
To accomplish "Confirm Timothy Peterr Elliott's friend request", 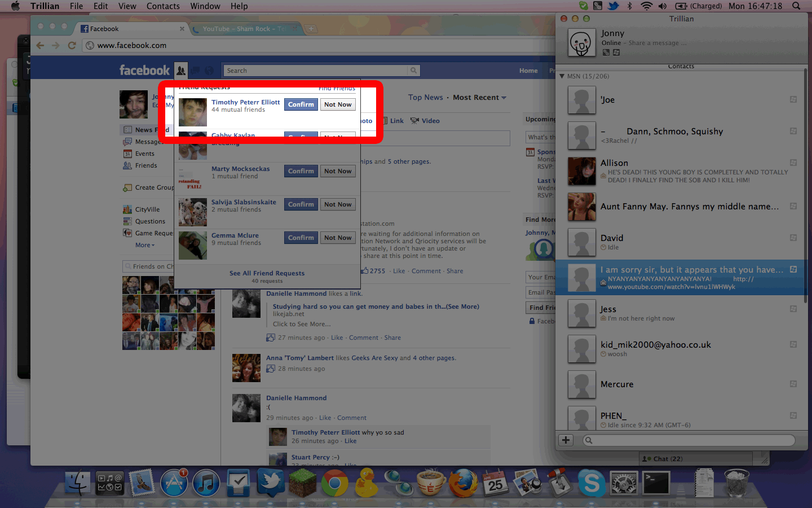I will coord(301,104).
